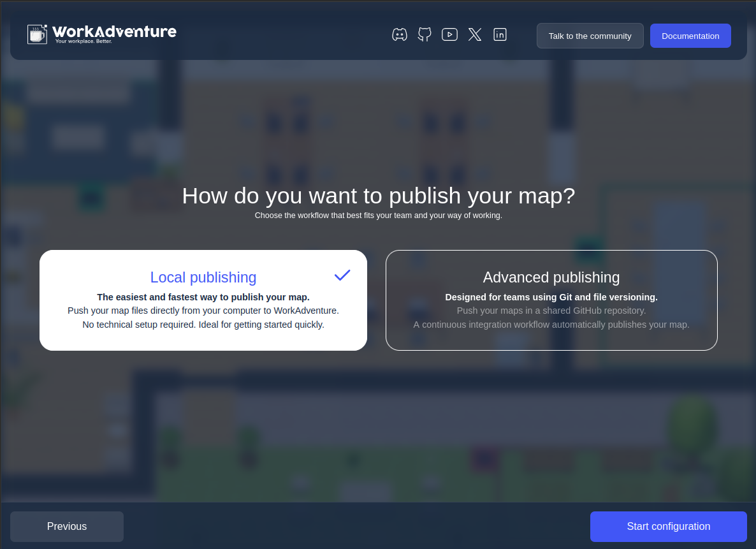
Task: Open the YouTube channel icon
Action: point(449,34)
